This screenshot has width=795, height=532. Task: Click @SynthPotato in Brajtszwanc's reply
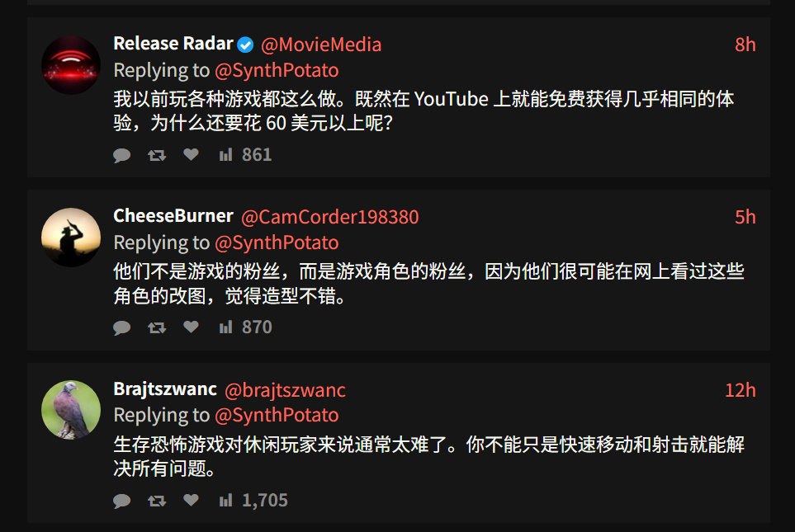coord(277,415)
